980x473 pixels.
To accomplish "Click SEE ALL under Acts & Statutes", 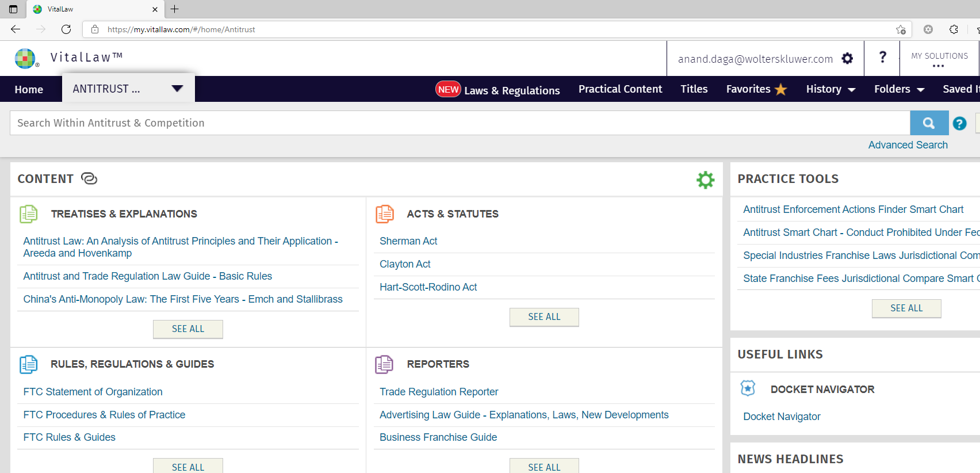I will (544, 317).
